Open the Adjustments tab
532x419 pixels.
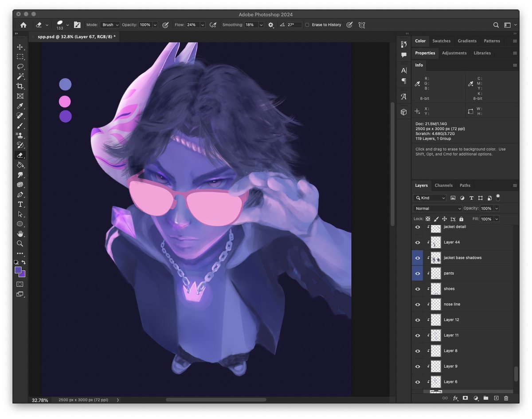(x=454, y=53)
